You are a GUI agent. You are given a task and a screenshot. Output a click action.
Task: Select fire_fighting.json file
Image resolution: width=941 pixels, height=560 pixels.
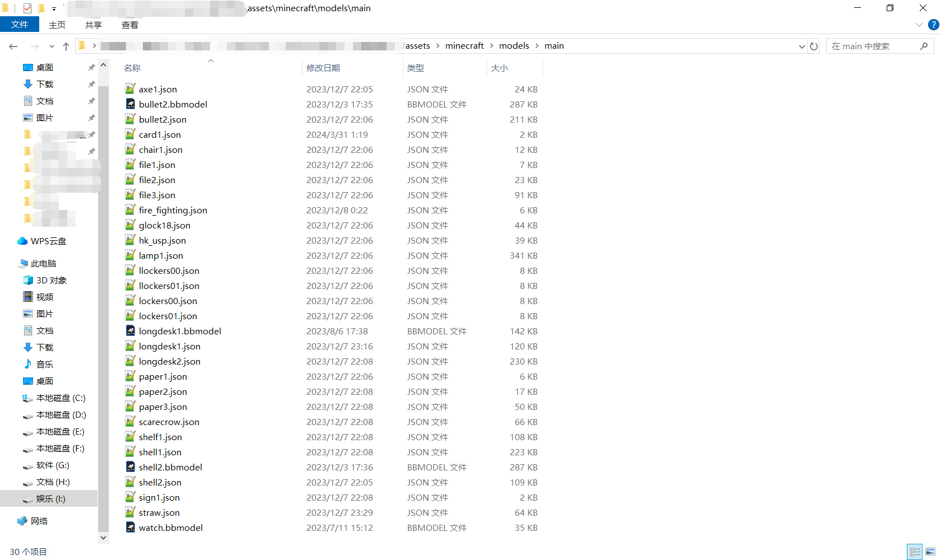tap(173, 210)
